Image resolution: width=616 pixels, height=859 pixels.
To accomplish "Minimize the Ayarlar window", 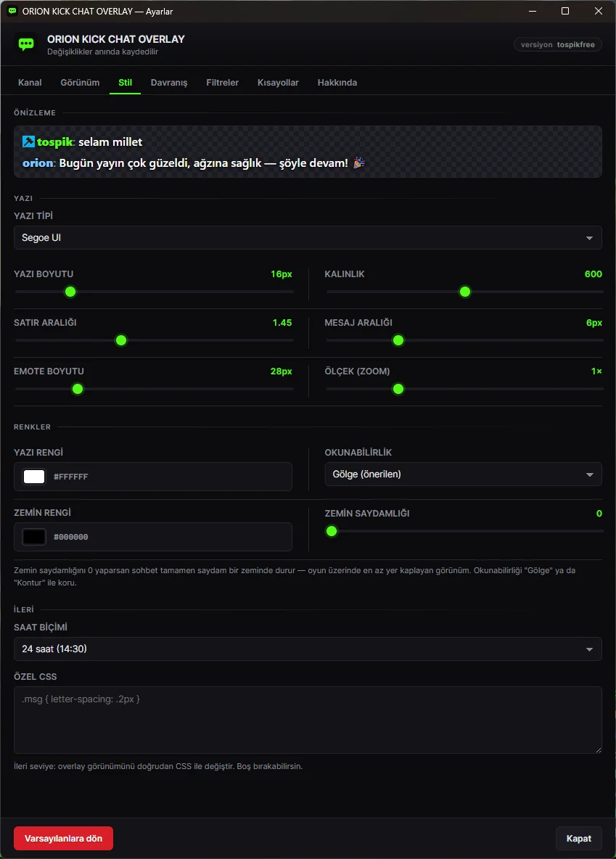I will pos(532,11).
